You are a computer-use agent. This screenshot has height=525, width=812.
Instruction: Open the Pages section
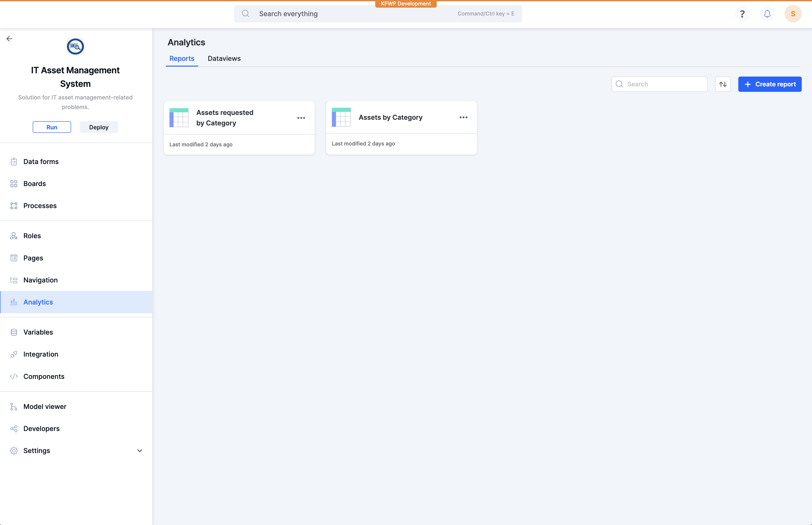[76, 258]
